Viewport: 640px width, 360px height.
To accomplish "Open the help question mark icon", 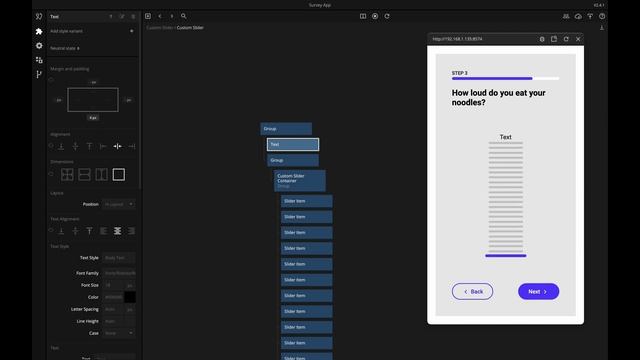I will pos(602,16).
